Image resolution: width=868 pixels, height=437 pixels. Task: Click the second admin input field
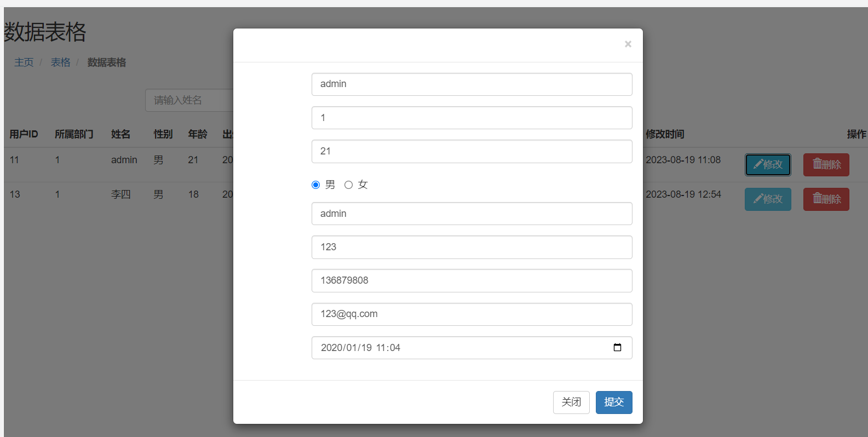tap(472, 214)
